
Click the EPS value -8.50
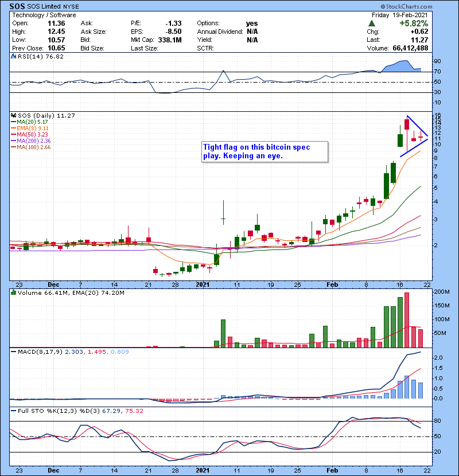(x=173, y=32)
